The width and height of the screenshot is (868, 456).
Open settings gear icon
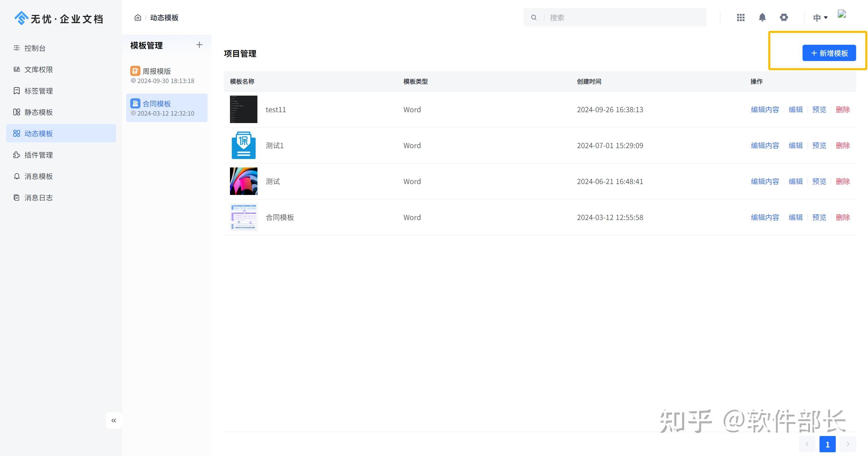click(784, 18)
